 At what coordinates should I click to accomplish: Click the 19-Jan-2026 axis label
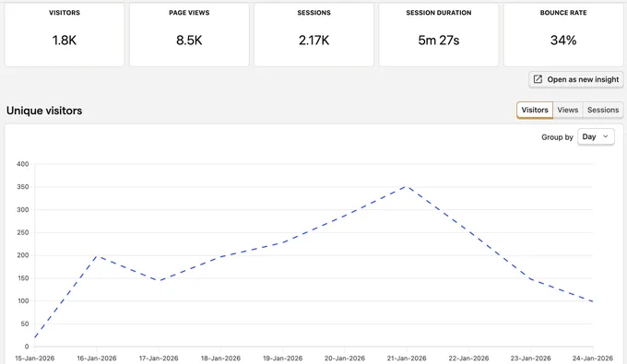click(283, 358)
